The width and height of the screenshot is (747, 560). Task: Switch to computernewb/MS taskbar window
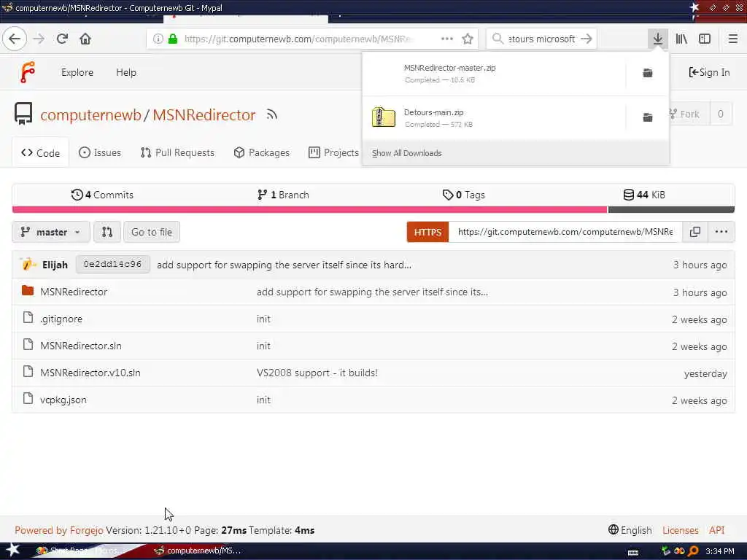[198, 551]
